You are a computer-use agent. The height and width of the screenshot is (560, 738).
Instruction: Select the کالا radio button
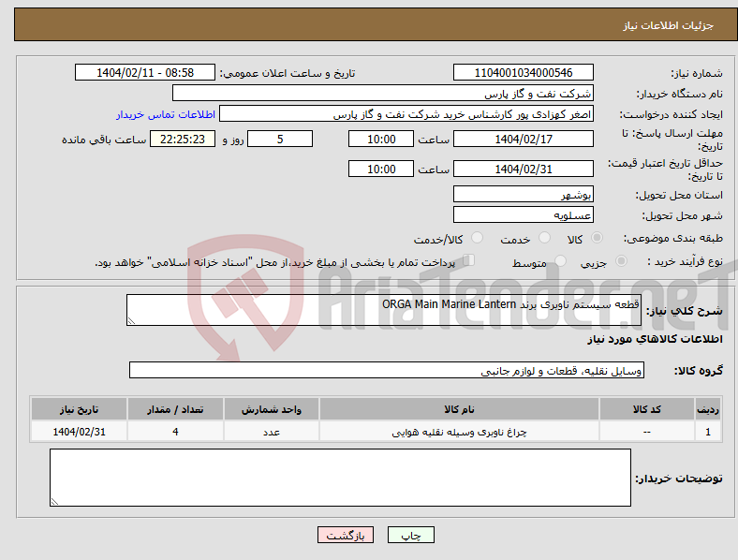point(597,238)
